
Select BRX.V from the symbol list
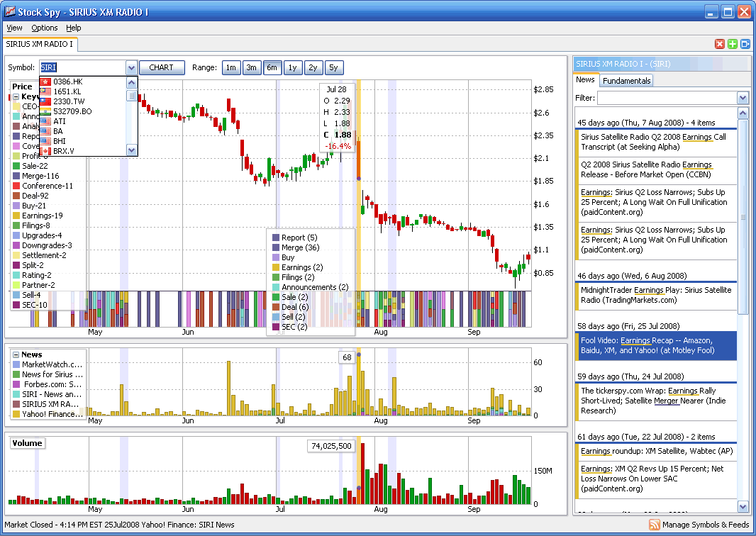click(x=84, y=151)
